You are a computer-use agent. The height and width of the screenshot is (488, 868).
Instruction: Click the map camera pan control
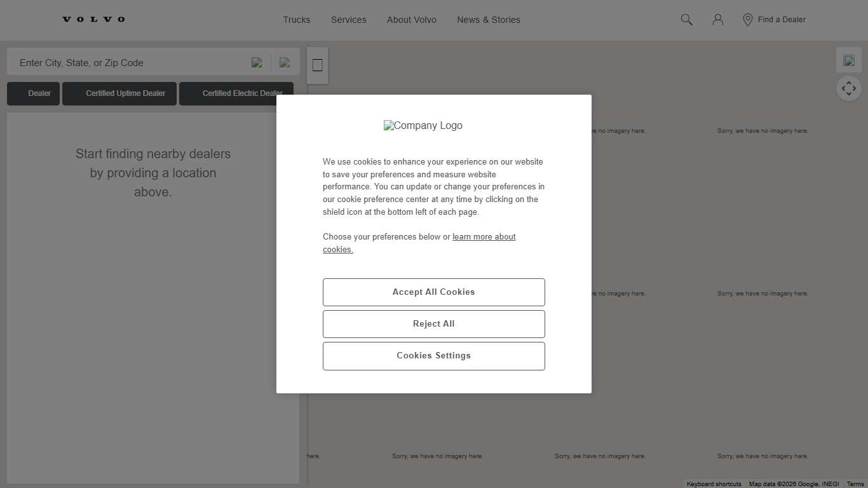[849, 88]
